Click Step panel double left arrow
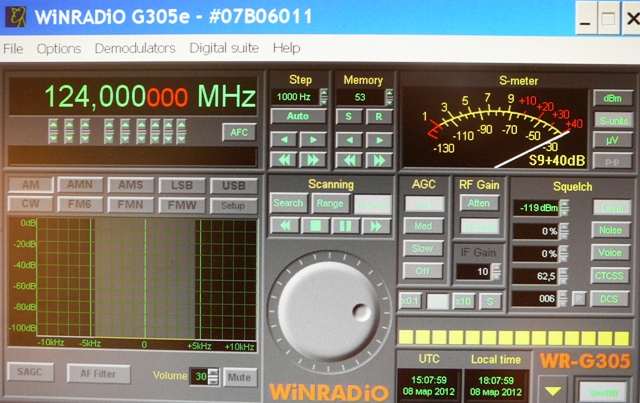This screenshot has width=640, height=403. (284, 160)
